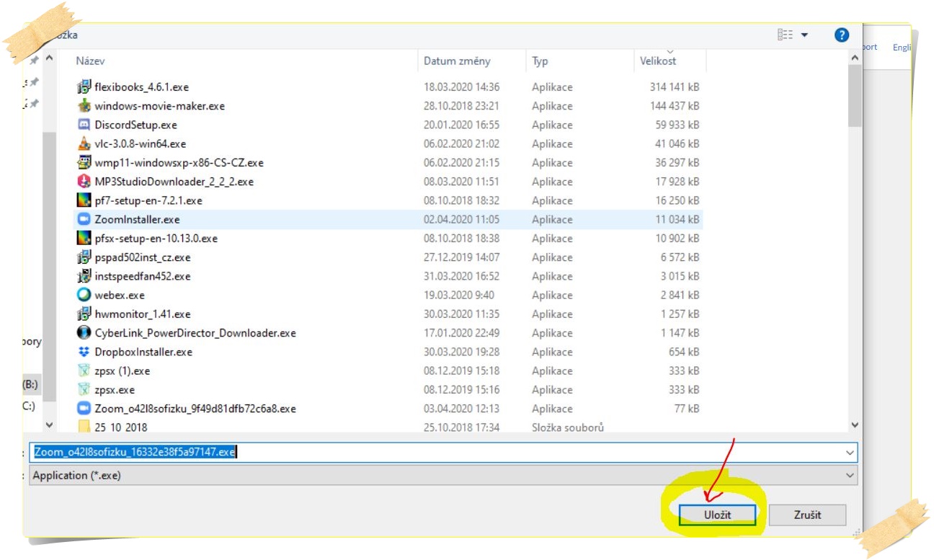
Task: Click the pfsx-setup-en-10.13.0.exe icon
Action: click(x=84, y=239)
